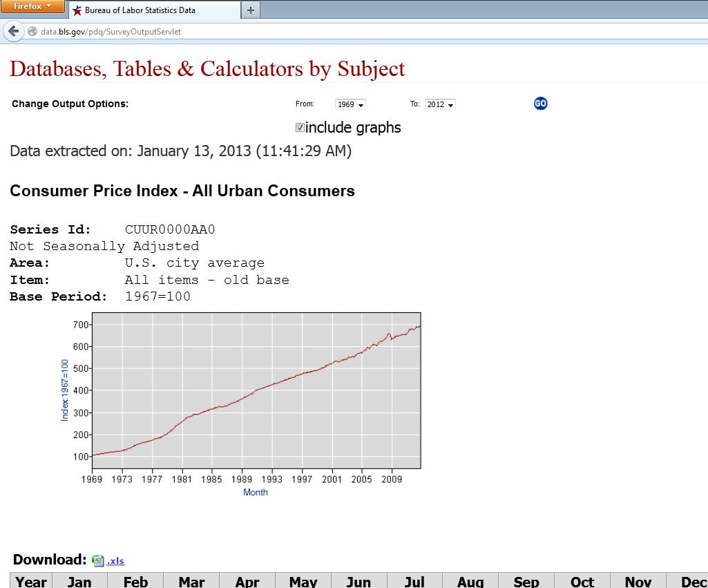The height and width of the screenshot is (588, 708).
Task: Click the All items - old base text
Action: [207, 280]
